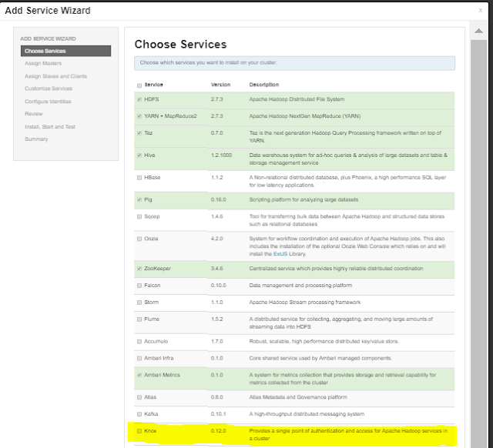
Task: Open the Customize Services step
Action: pos(48,89)
